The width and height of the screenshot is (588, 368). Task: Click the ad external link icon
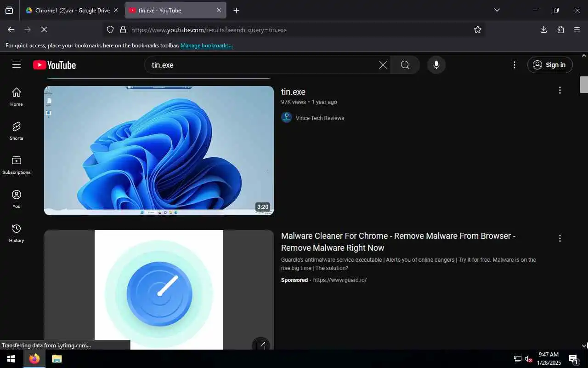coord(261,345)
